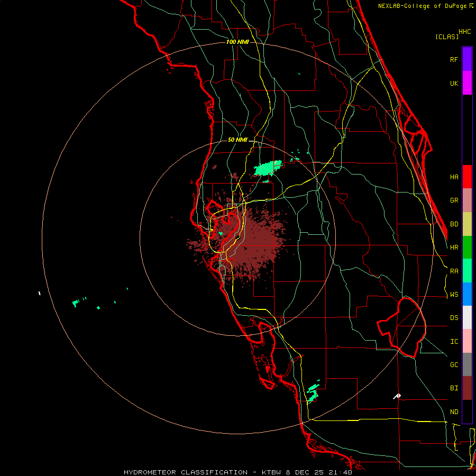476x476 pixels.
Task: Pick the mint green RA legend swatch
Action: (467, 271)
